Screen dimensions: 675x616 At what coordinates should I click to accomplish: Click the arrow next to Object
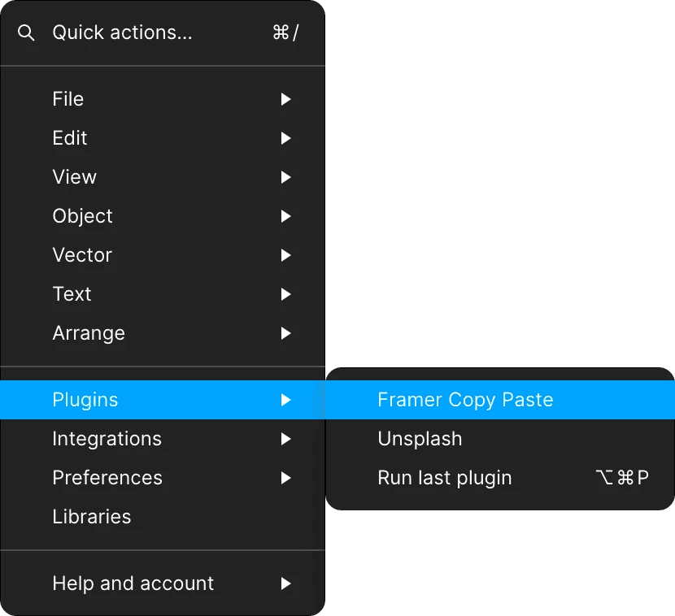coord(285,216)
